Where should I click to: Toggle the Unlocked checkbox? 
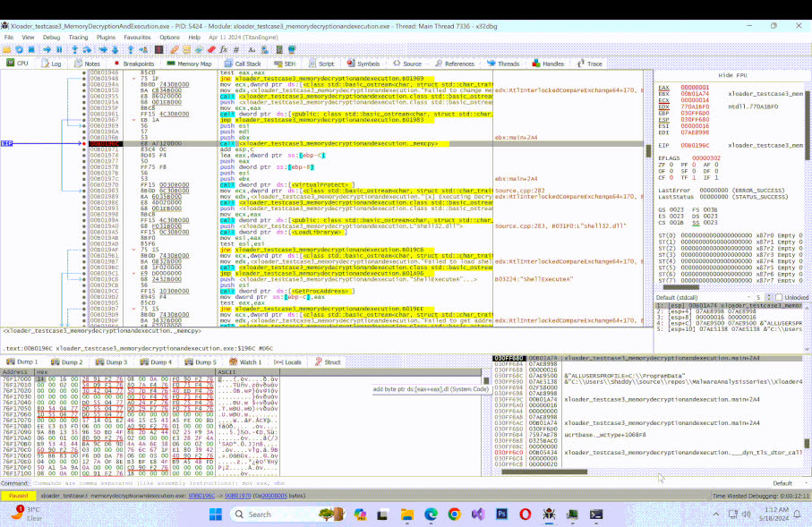click(778, 298)
